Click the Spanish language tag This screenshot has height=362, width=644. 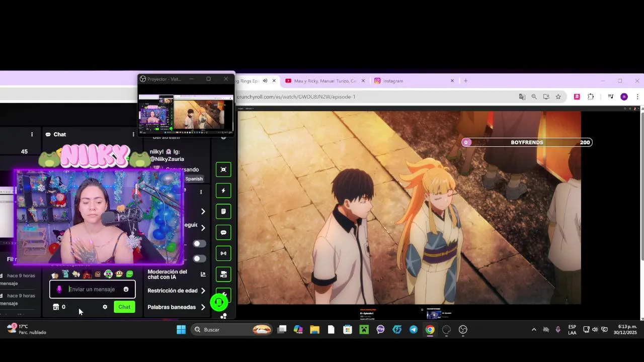(194, 178)
